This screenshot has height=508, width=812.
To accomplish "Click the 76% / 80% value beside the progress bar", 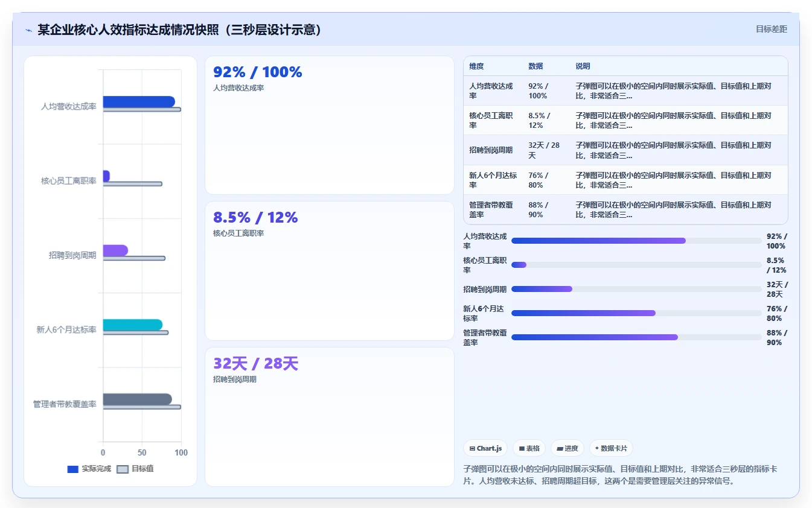I will tap(777, 314).
